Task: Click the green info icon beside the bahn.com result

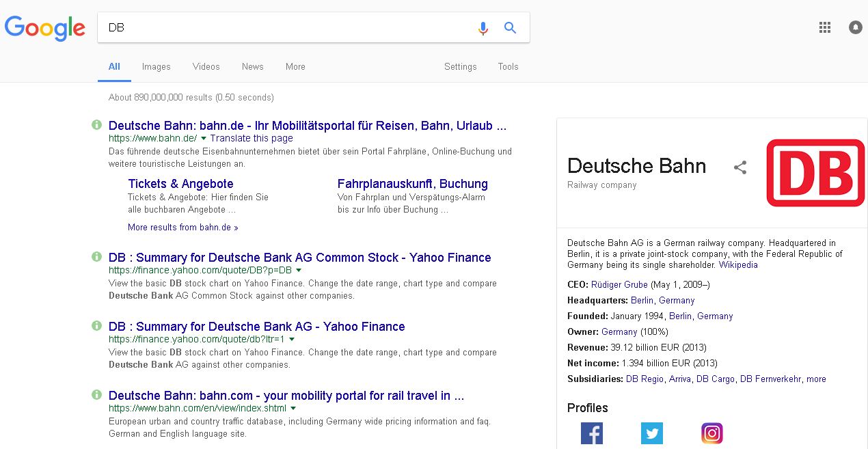Action: (x=97, y=395)
